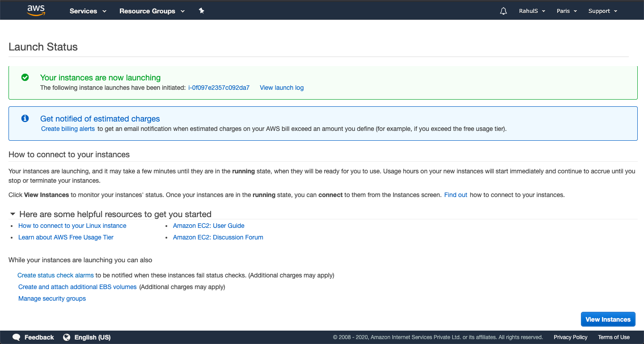Click the View Instances button

[608, 319]
